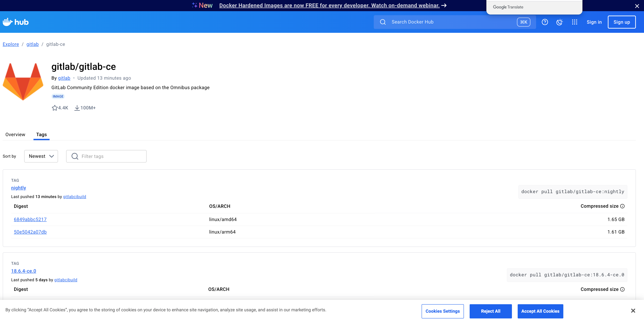Click the star icon for gitlab-ce

(54, 108)
